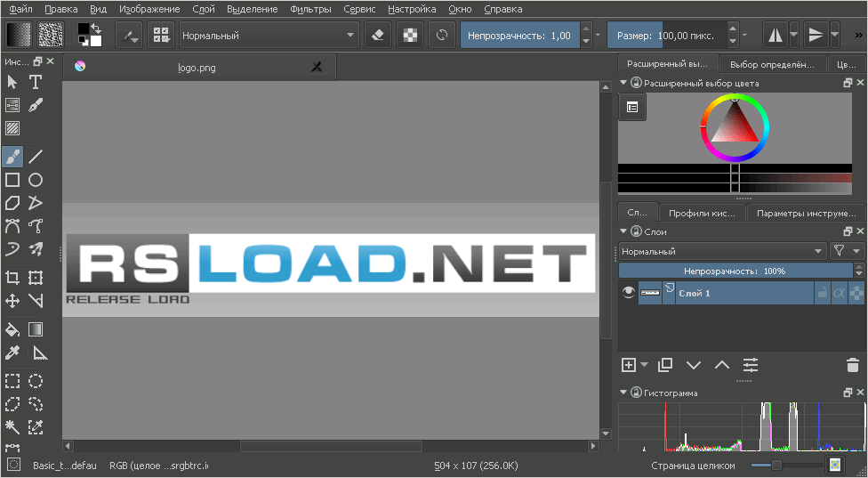Screen dimensions: 868x478
Task: Delete layer with trash icon
Action: pos(853,365)
